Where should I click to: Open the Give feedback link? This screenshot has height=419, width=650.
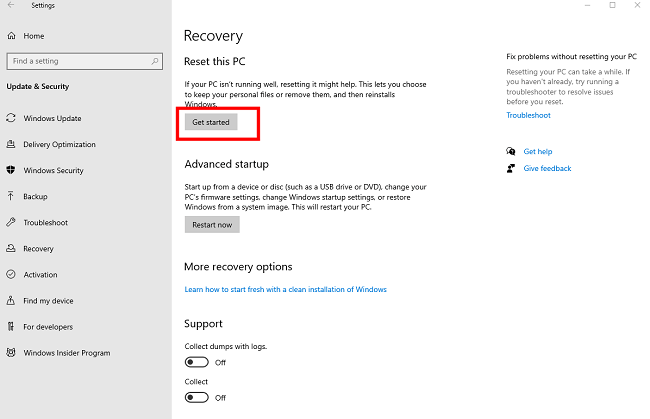[x=547, y=168]
